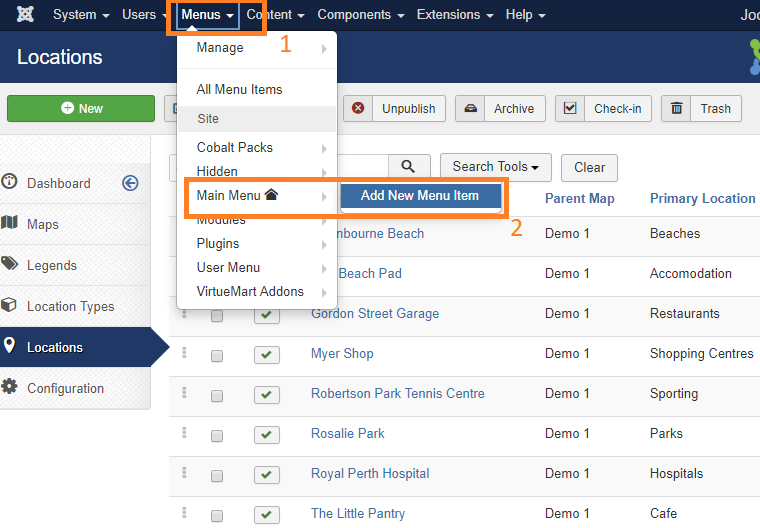Open the Components dropdown menu
The image size is (760, 528).
(361, 15)
